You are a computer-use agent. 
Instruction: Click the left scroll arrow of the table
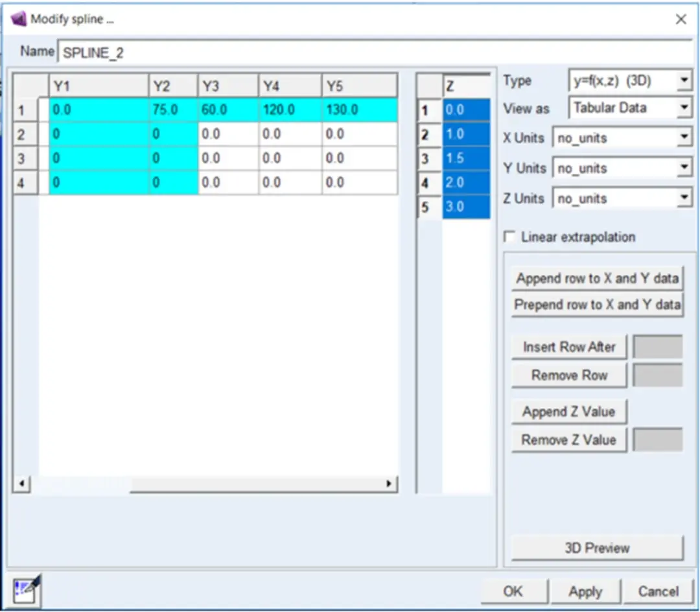(x=21, y=484)
